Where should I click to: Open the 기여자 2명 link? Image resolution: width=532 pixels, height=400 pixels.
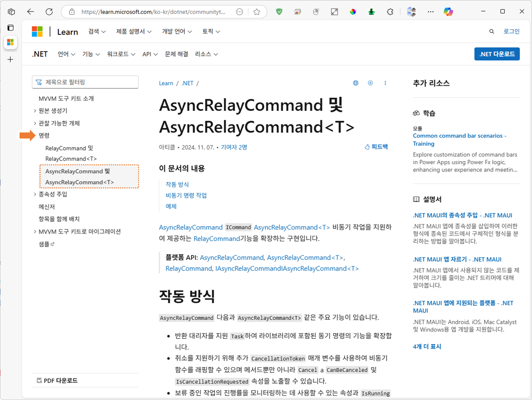click(234, 147)
